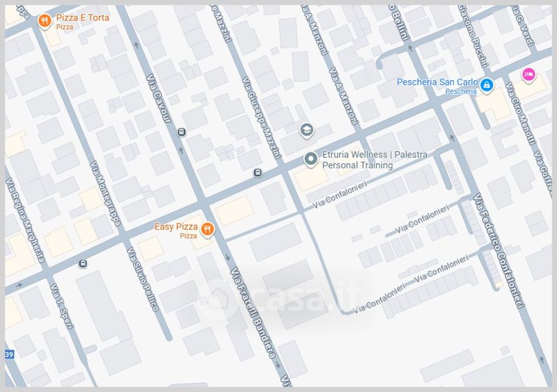The image size is (557, 392).
Task: Click the Pizza E Torta text label
Action: [83, 22]
